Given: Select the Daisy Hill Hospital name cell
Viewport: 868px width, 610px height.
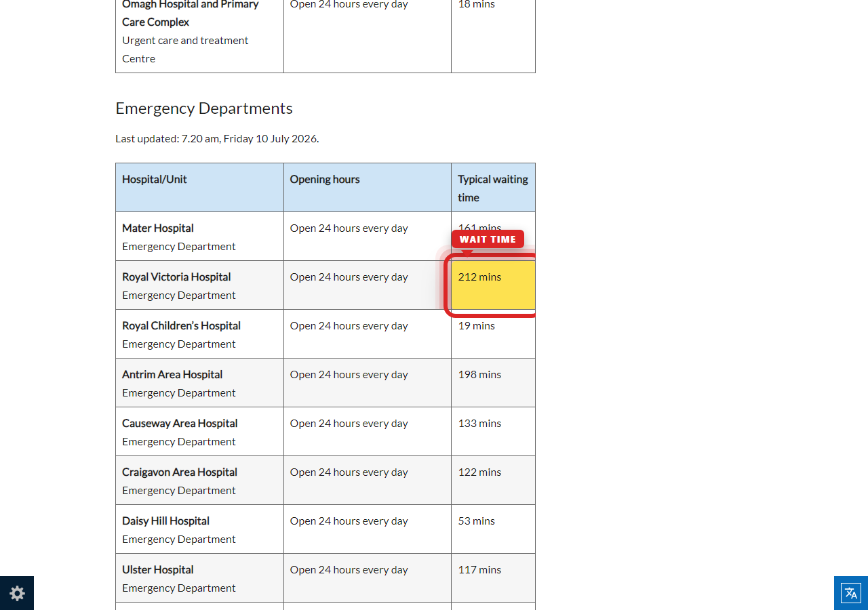Looking at the screenshot, I should click(x=199, y=529).
